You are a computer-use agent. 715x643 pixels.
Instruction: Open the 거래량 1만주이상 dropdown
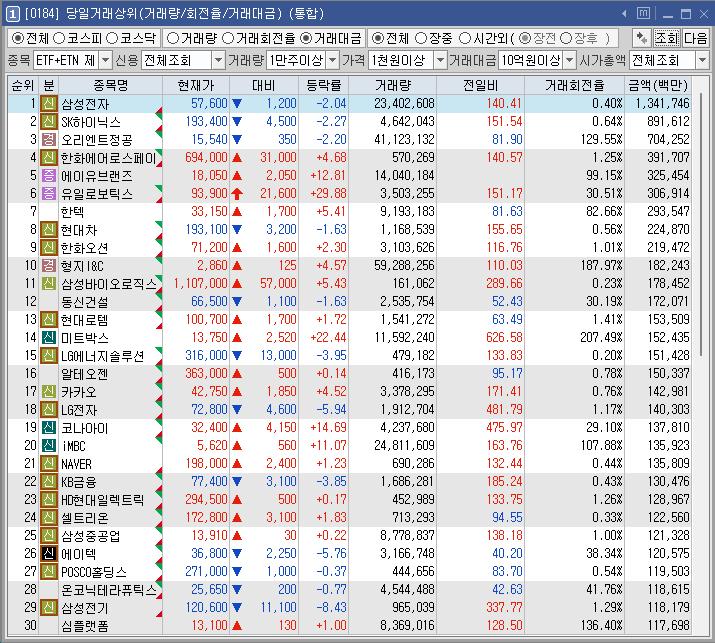pos(333,60)
